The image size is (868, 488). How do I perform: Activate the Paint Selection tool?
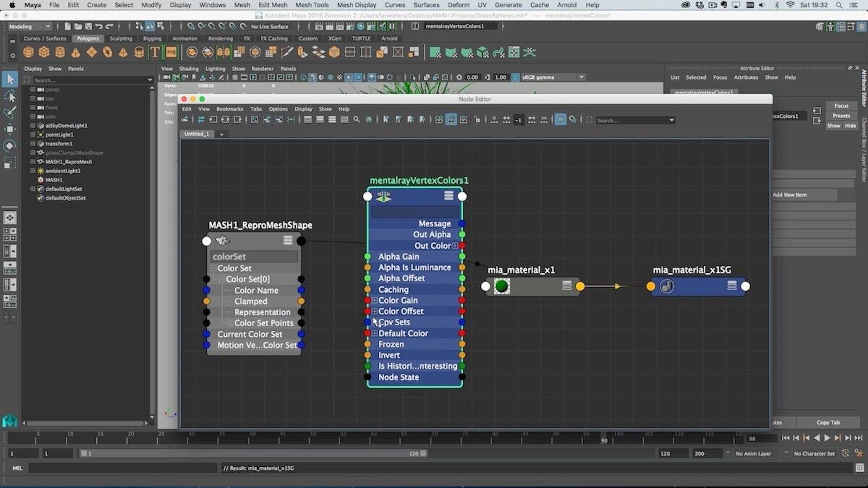10,113
